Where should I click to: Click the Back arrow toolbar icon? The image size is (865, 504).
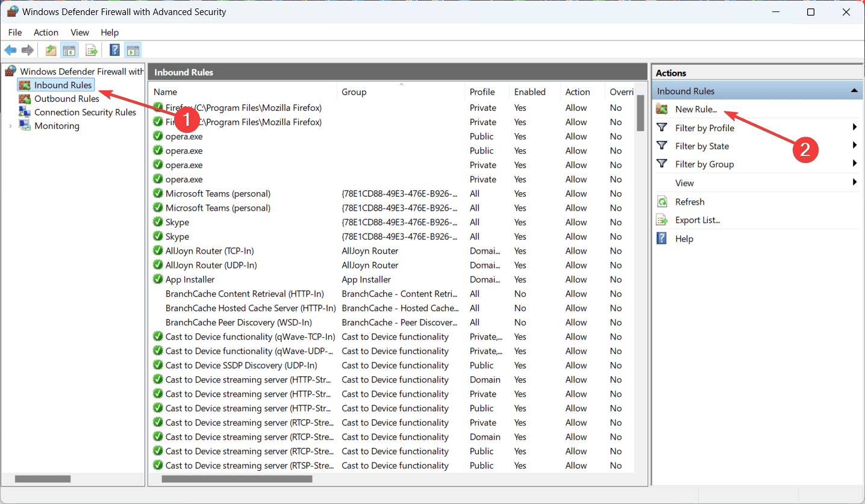point(10,50)
